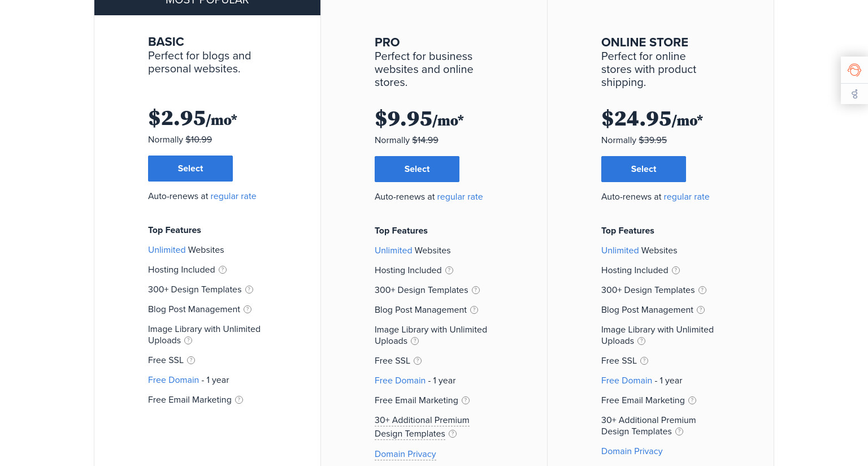Click help icon by Pro Blog Post Management
This screenshot has width=868, height=466.
click(x=474, y=310)
